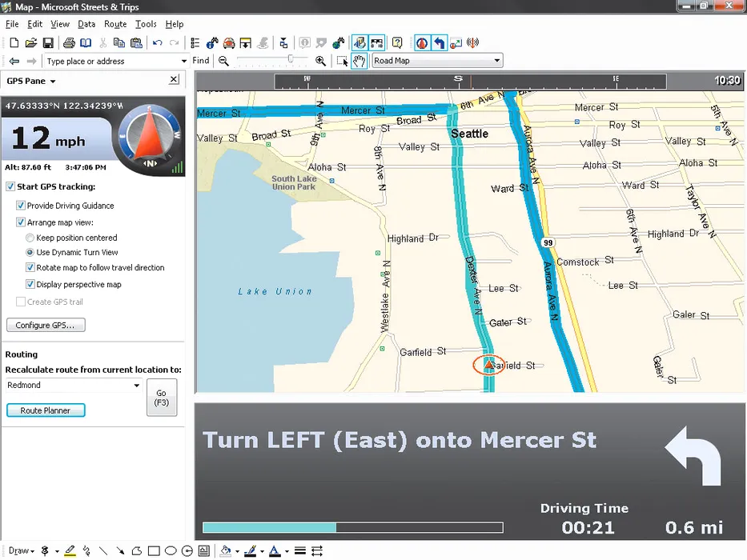Select the hand Pan tool
Screen dimensions: 747x560
[x=359, y=61]
